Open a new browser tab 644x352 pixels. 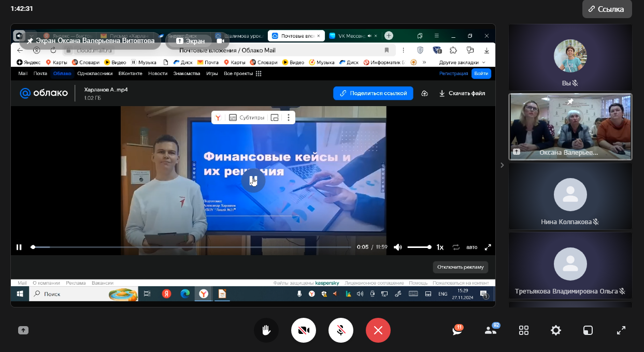point(389,36)
